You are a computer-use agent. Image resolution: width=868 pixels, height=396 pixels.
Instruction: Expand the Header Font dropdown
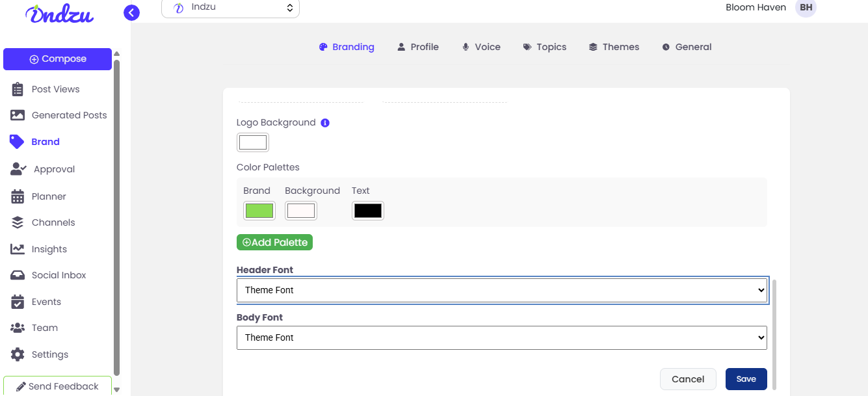click(501, 290)
